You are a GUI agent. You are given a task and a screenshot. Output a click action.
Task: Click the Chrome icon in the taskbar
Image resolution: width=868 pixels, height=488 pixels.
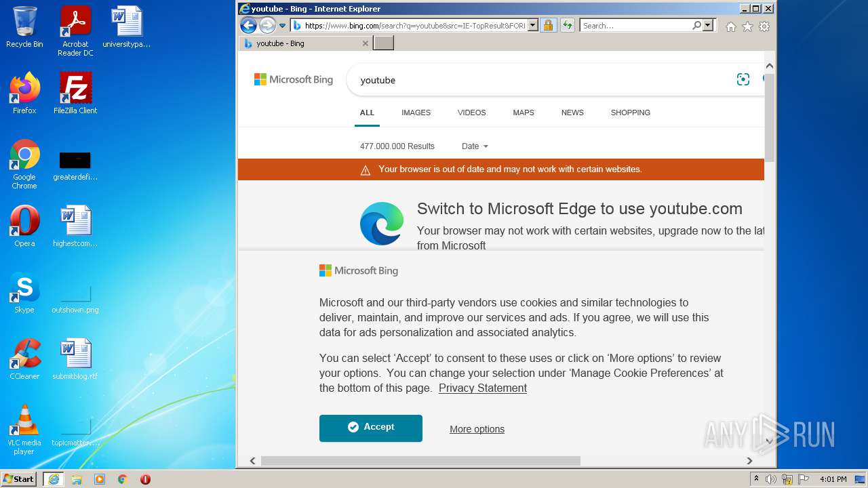[x=123, y=479]
